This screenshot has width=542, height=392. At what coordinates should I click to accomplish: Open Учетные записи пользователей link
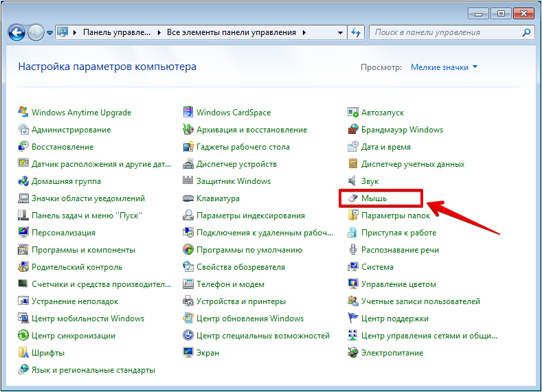(420, 301)
